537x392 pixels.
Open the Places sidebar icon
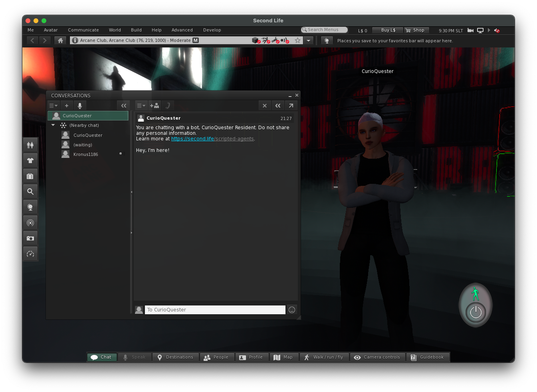coord(30,207)
